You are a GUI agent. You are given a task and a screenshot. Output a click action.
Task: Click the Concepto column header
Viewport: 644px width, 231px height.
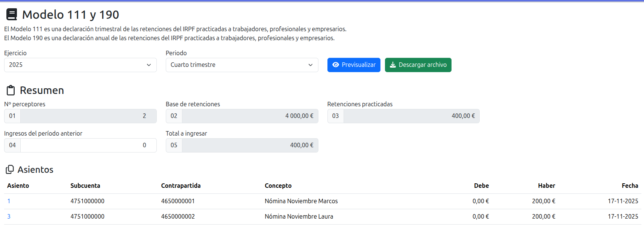(x=278, y=186)
